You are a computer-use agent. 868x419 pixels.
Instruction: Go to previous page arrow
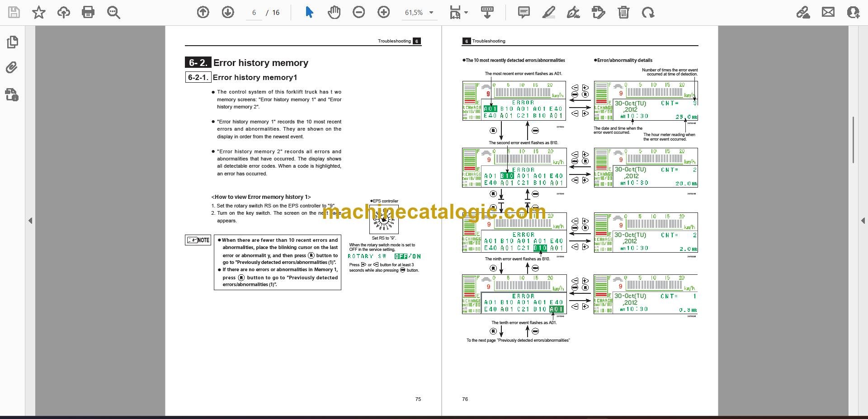(203, 12)
